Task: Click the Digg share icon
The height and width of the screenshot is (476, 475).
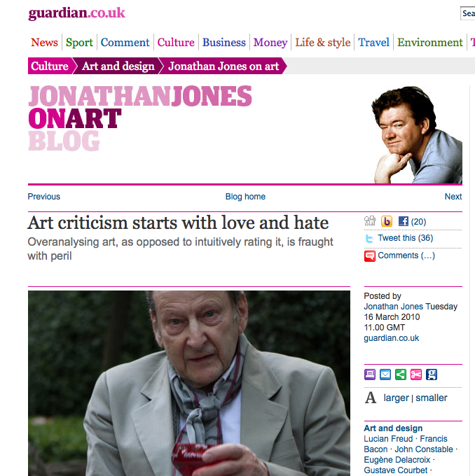Action: click(370, 221)
